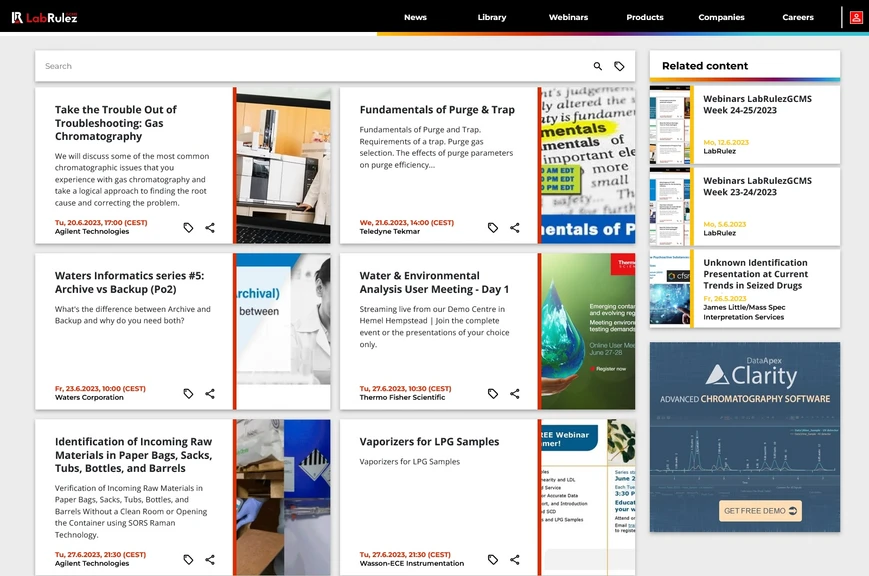The height and width of the screenshot is (576, 869).
Task: Go to the Webinars section
Action: 568,17
